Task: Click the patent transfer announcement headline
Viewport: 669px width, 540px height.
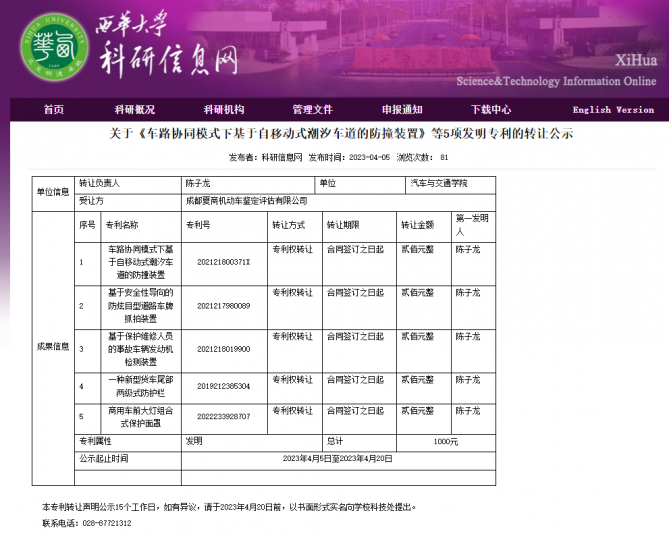Action: 340,134
